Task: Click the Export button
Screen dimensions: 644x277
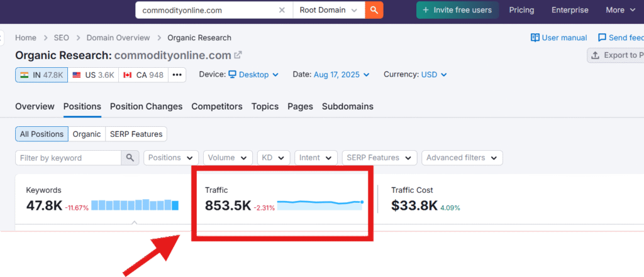Action: pyautogui.click(x=615, y=55)
